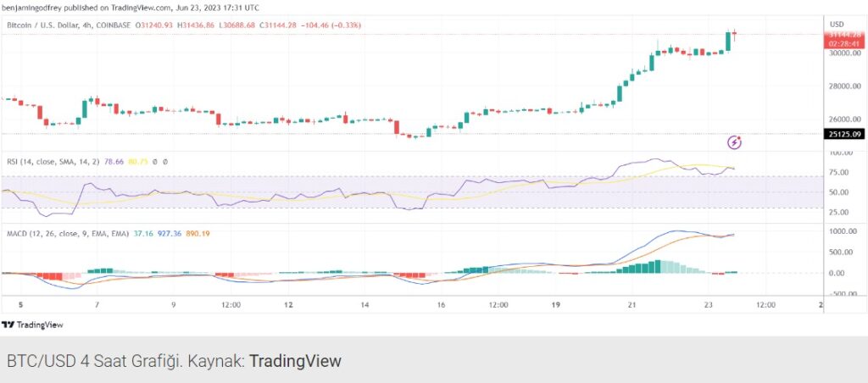Click the purple lightning bolt event icon
Screen dimensions: 868x383
coord(734,143)
